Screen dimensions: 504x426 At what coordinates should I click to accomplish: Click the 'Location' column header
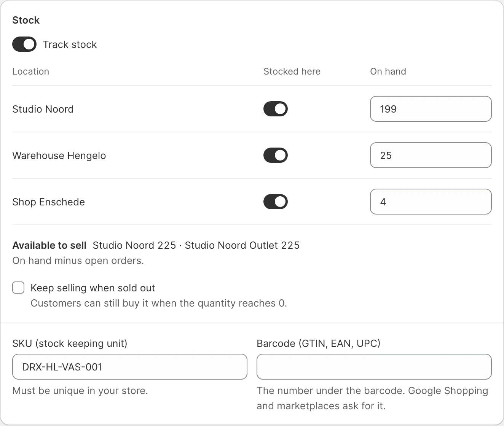click(x=31, y=72)
